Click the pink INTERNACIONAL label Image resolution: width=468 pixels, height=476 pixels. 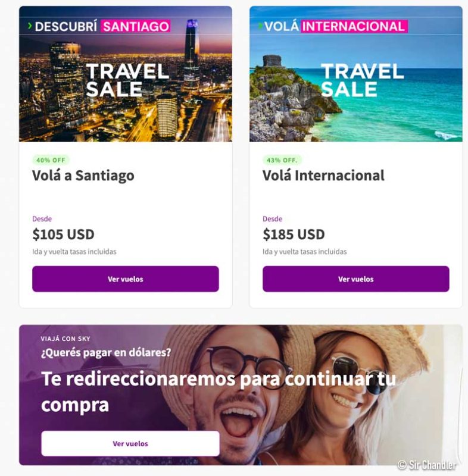(x=354, y=26)
